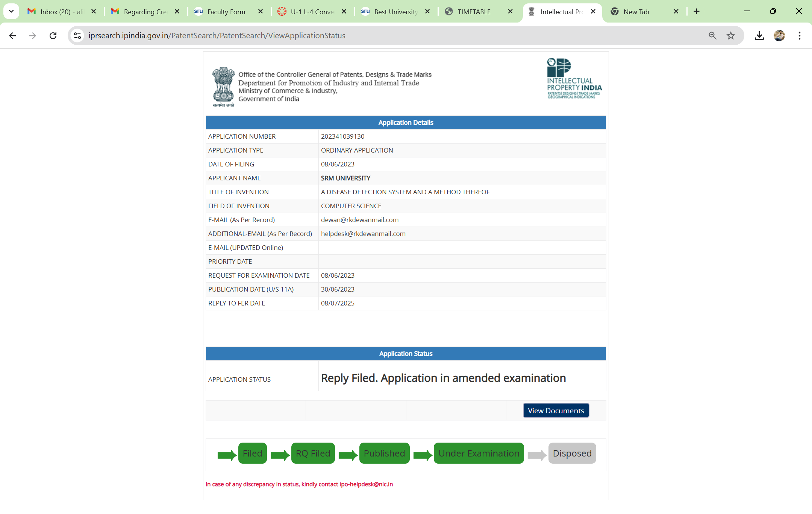Click the View Documents button

556,411
